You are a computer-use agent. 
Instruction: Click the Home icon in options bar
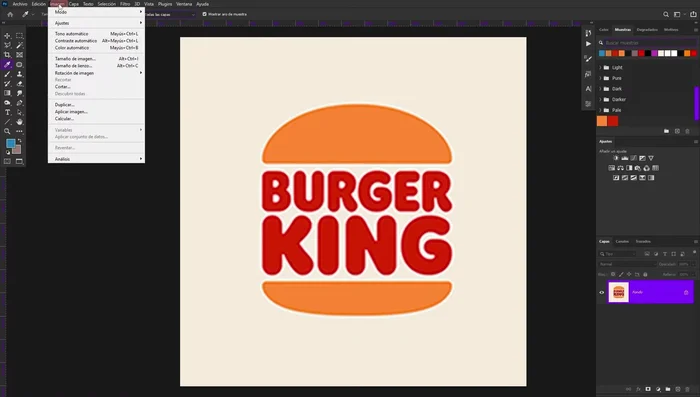click(10, 14)
